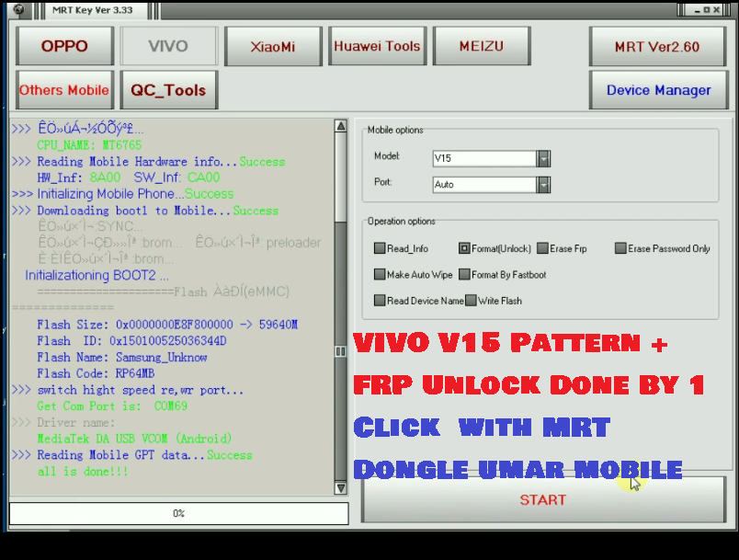The height and width of the screenshot is (560, 739).
Task: Click the Port field showing Auto
Action: [x=484, y=184]
